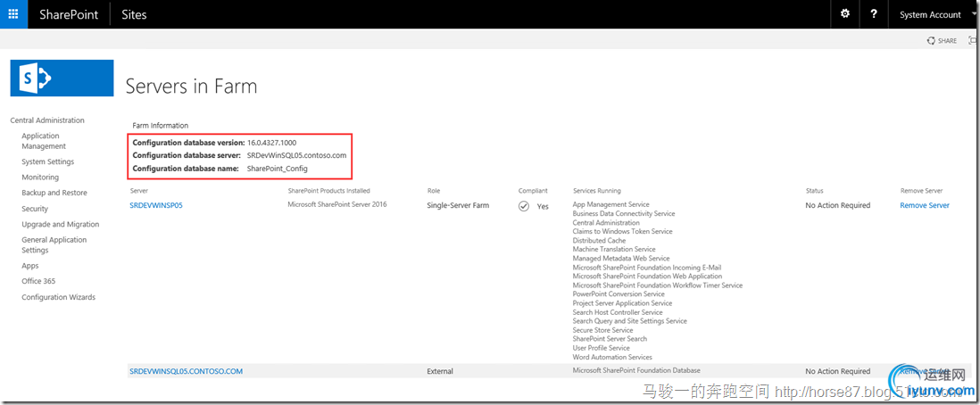This screenshot has width=980, height=405.
Task: Open the app launcher waffle icon
Action: (13, 13)
